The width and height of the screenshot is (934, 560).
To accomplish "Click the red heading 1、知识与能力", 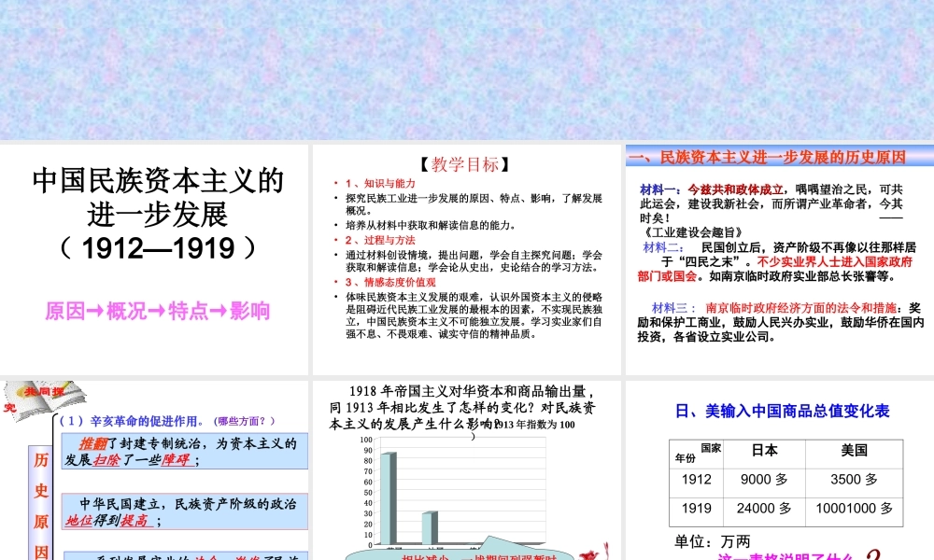I will (x=380, y=183).
